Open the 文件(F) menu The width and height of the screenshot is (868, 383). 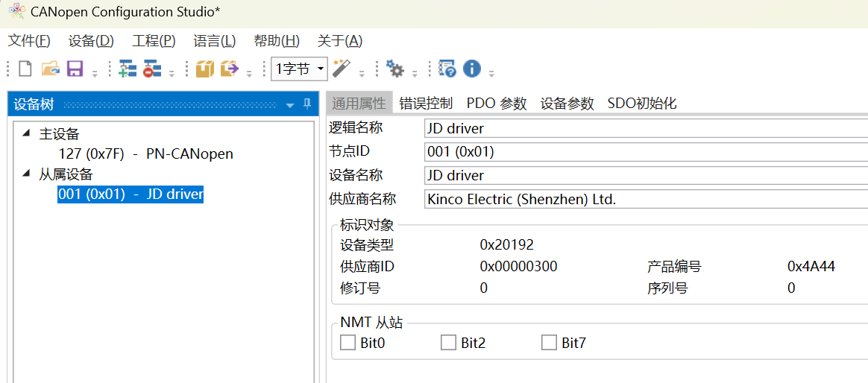(29, 41)
